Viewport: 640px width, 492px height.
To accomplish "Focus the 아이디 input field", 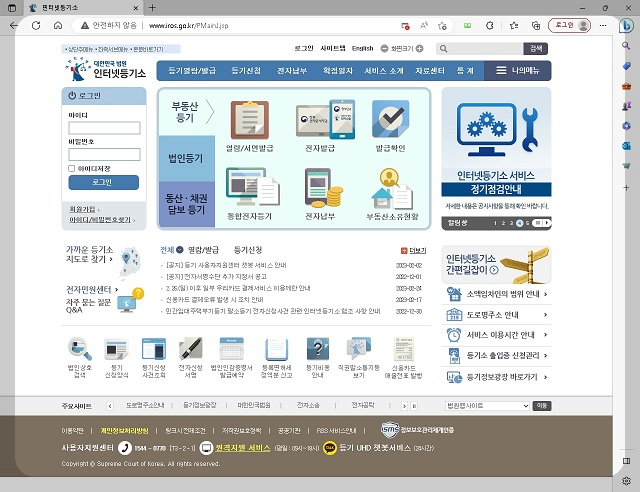I will (104, 128).
